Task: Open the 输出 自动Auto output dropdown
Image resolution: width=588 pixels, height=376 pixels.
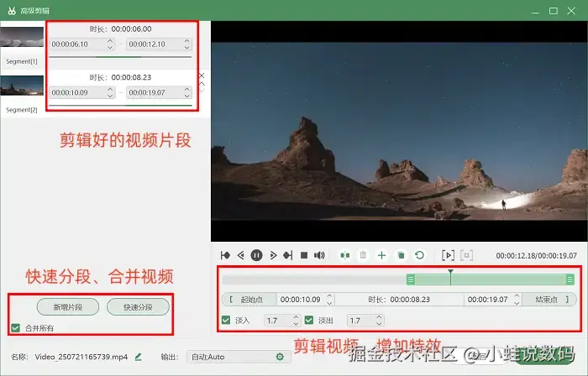Action: [x=239, y=357]
